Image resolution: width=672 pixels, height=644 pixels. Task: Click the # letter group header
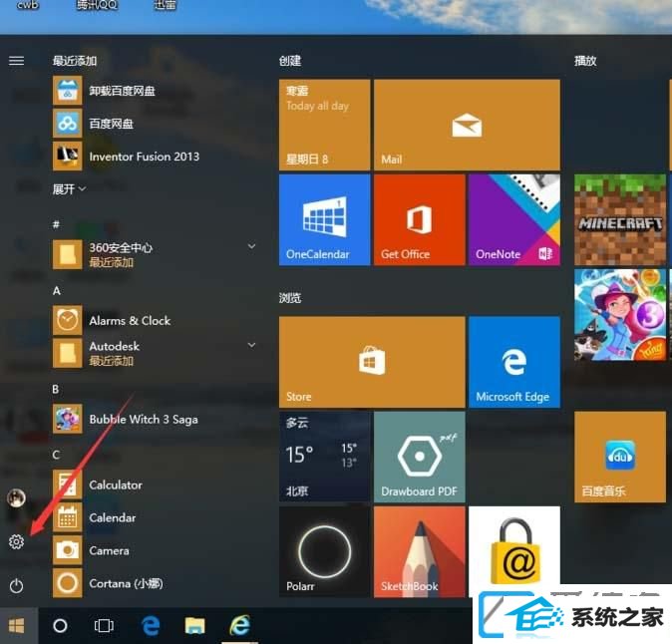click(56, 224)
